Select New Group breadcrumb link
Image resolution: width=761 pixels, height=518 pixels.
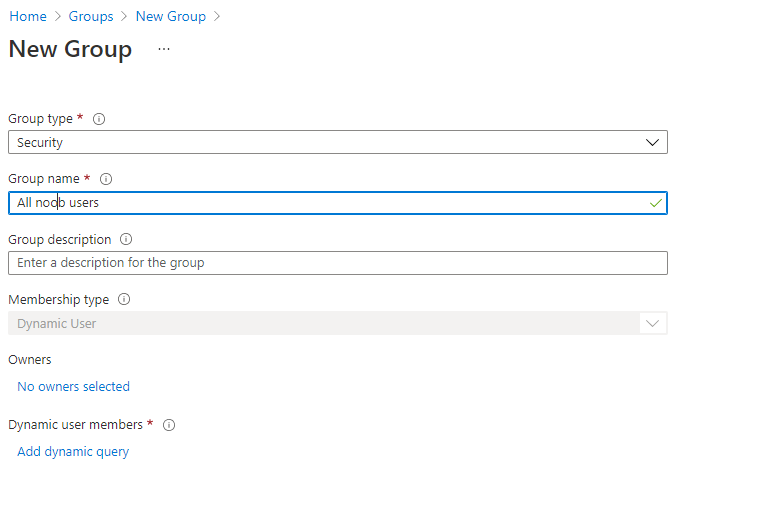click(x=171, y=17)
